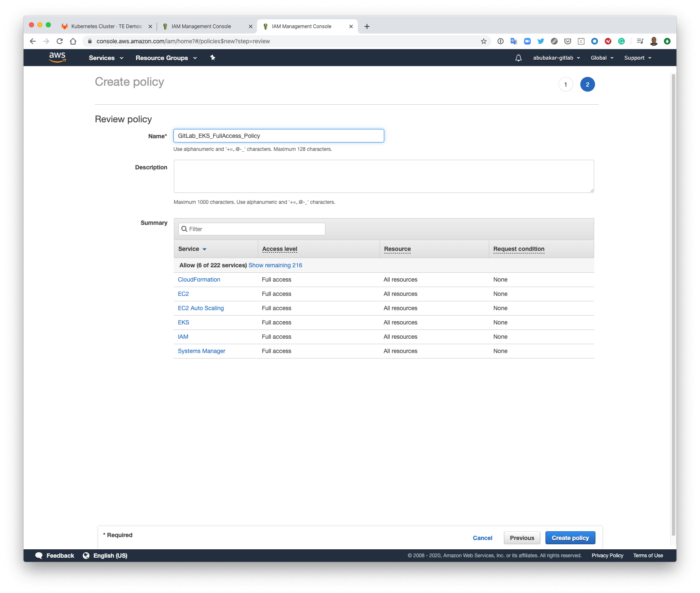Click the Create policy button
Image resolution: width=700 pixels, height=593 pixels.
[x=570, y=538]
